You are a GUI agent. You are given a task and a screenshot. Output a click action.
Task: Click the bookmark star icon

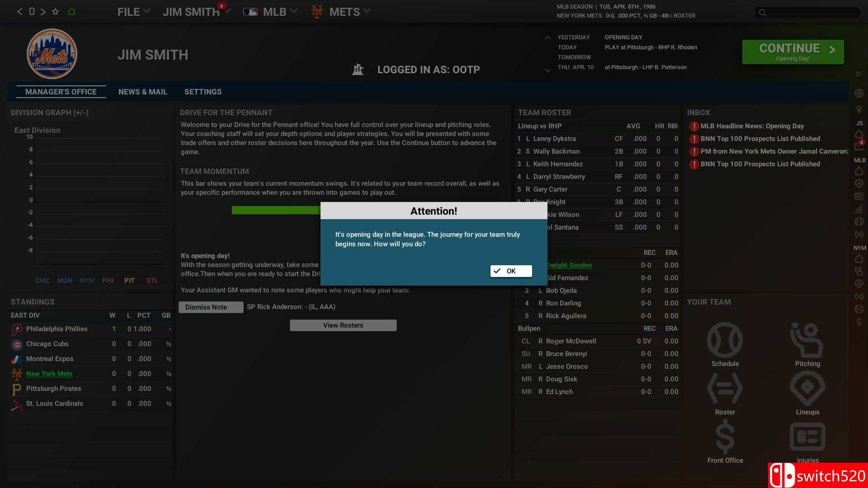pyautogui.click(x=55, y=12)
